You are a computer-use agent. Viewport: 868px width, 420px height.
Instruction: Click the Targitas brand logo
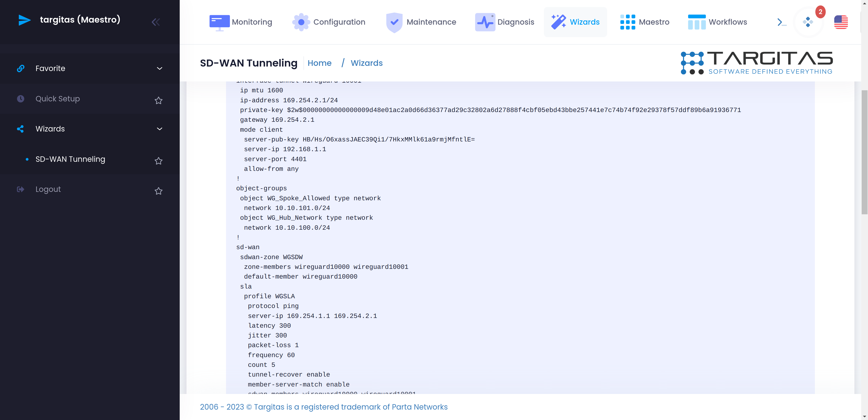pos(757,63)
